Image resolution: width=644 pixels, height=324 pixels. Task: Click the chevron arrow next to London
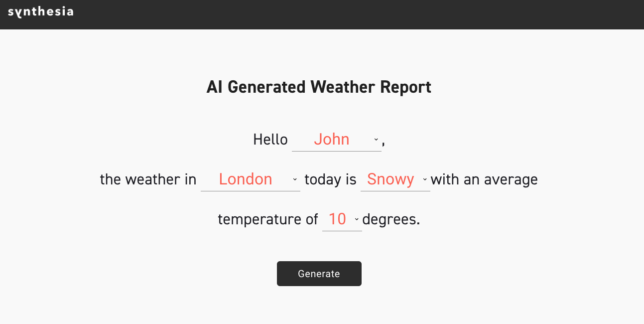tap(295, 179)
